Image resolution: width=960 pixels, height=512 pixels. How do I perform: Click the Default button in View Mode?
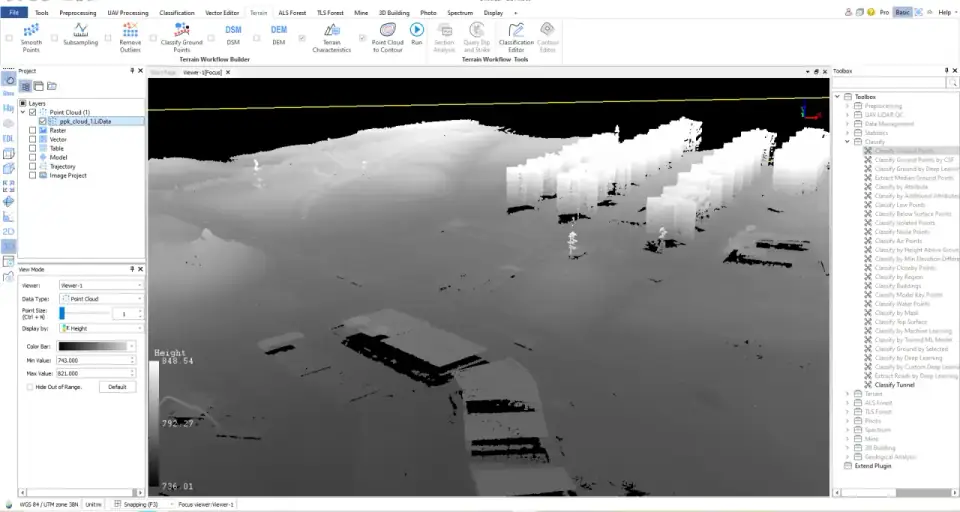pyautogui.click(x=118, y=387)
